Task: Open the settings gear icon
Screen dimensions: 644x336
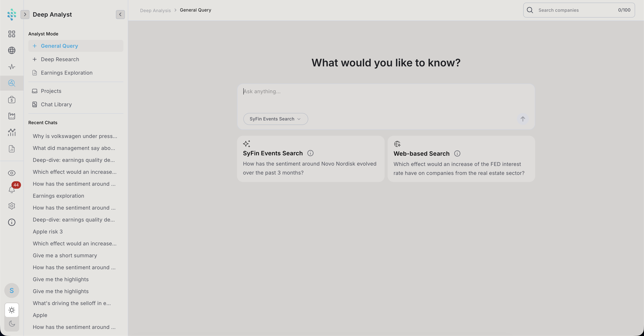Action: (12, 206)
